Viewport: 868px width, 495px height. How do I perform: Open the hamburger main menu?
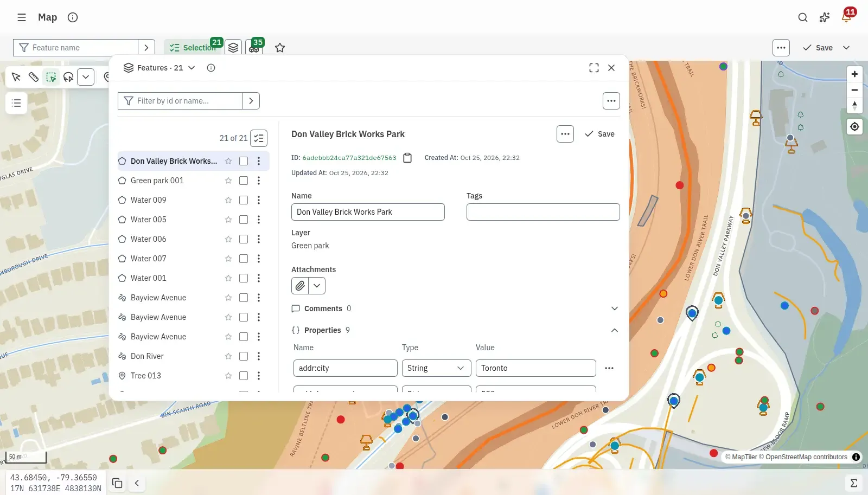click(x=22, y=17)
